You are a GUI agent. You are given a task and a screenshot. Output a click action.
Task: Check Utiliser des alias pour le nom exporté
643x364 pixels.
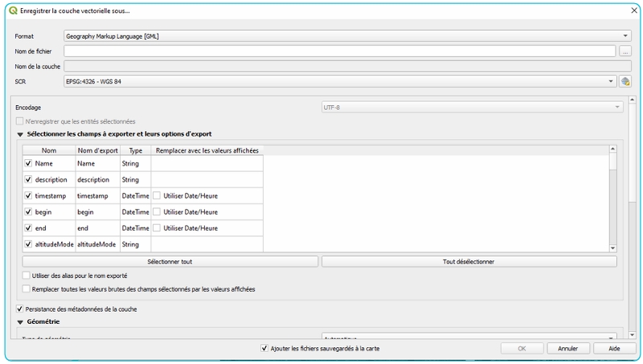coord(27,276)
